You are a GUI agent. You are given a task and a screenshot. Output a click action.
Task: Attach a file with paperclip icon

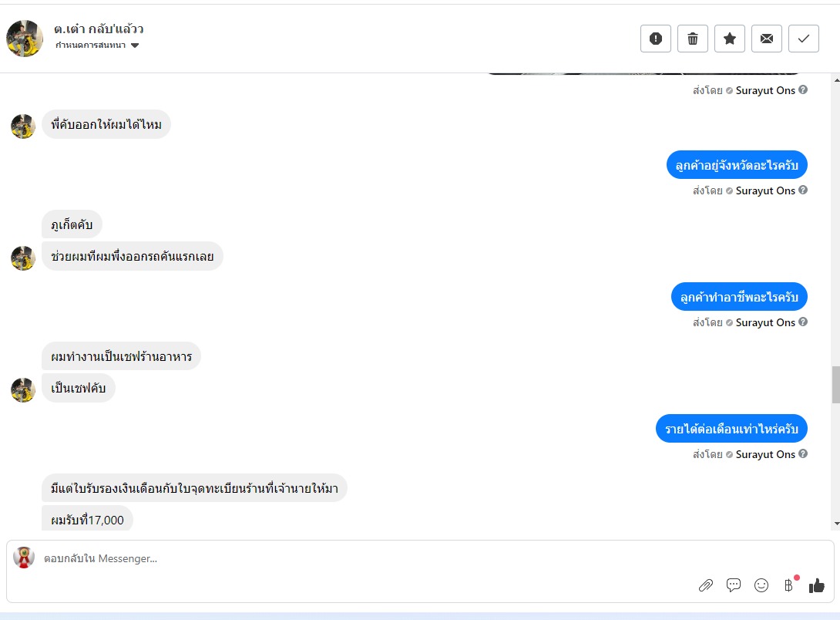click(x=706, y=585)
